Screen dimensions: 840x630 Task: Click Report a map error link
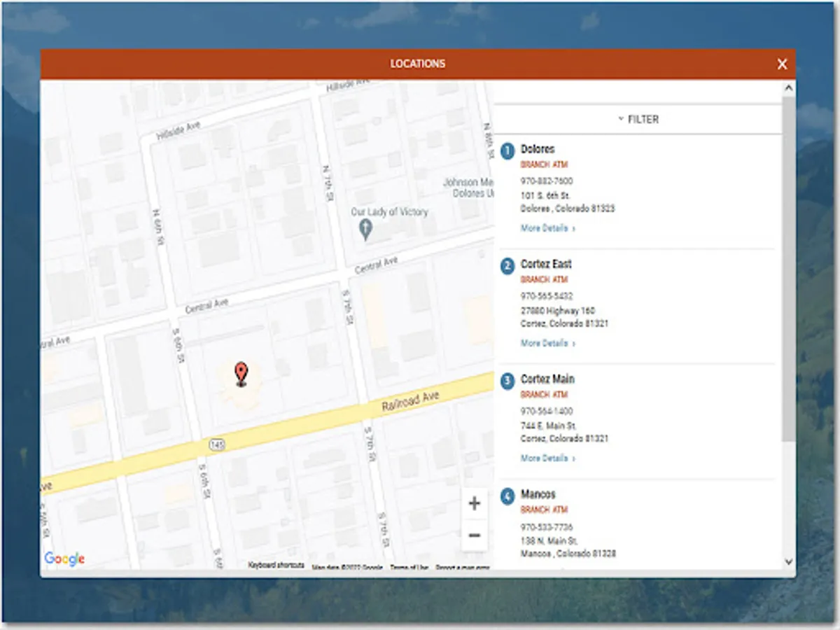click(463, 568)
